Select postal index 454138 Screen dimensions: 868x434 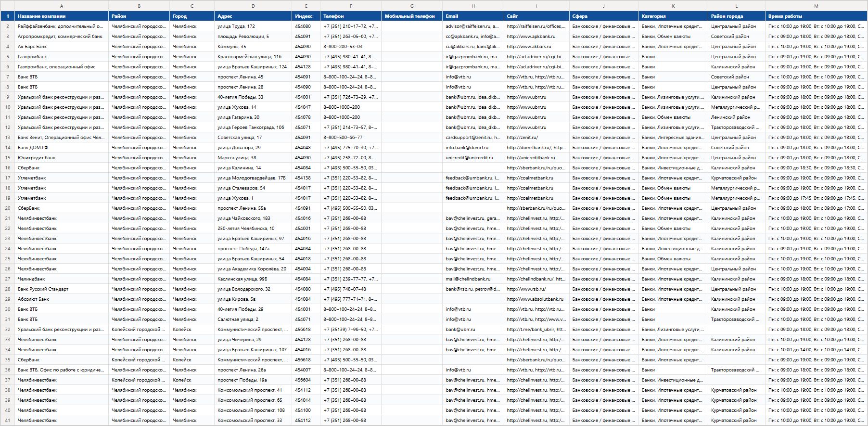click(x=306, y=178)
